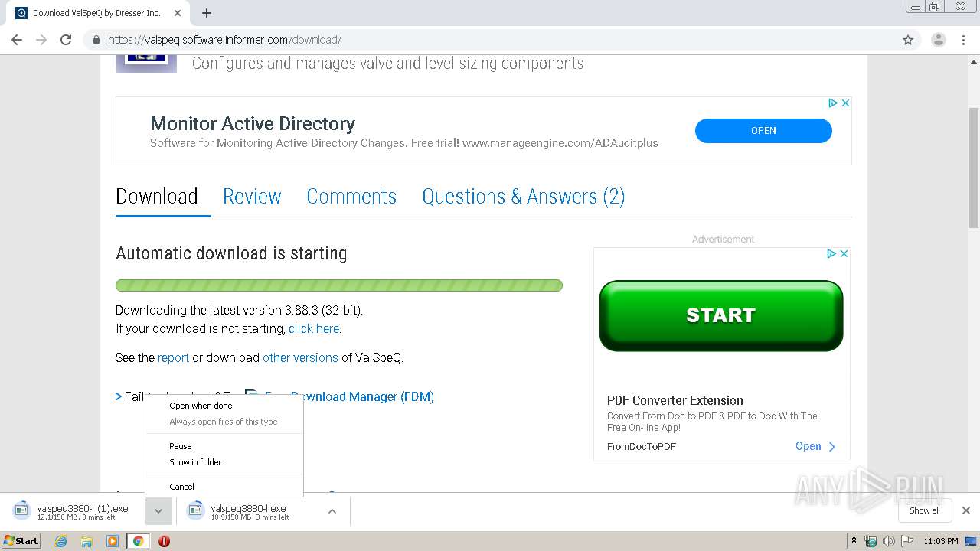Open AdChoices info on top banner ad
980x551 pixels.
pyautogui.click(x=833, y=103)
